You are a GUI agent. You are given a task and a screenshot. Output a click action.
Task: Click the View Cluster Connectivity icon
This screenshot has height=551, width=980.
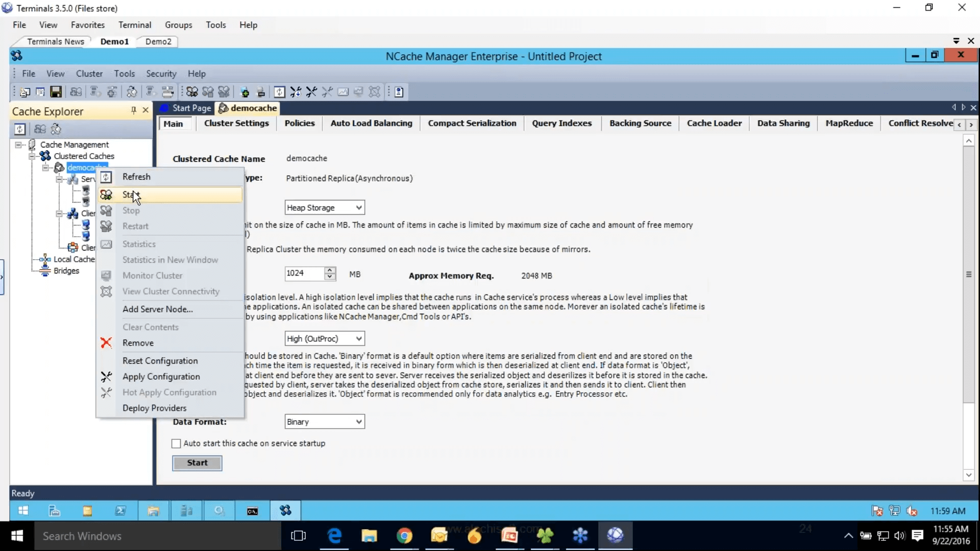pos(106,291)
